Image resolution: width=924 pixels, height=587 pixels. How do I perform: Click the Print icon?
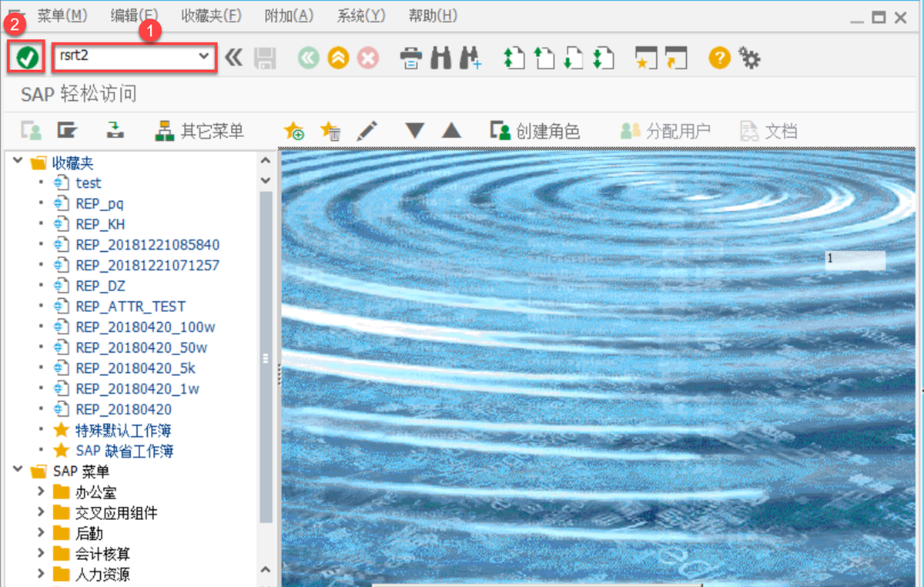pos(412,58)
